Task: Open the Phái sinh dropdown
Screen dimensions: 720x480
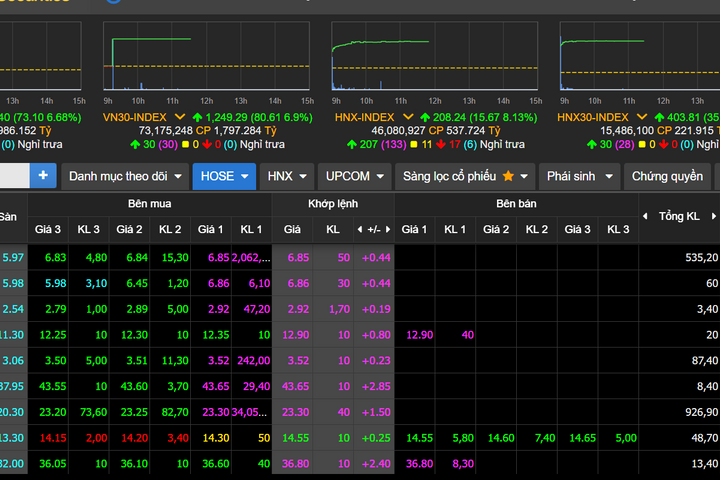Action: 579,176
